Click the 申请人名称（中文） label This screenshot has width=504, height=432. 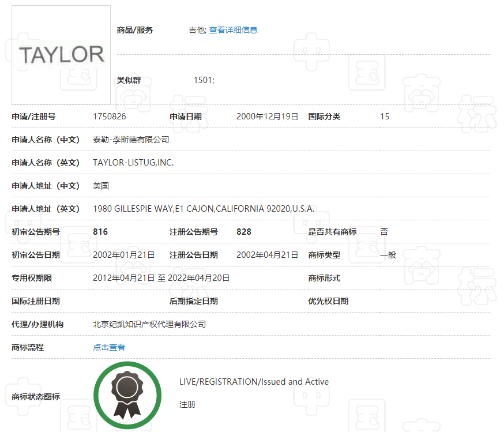(x=46, y=140)
